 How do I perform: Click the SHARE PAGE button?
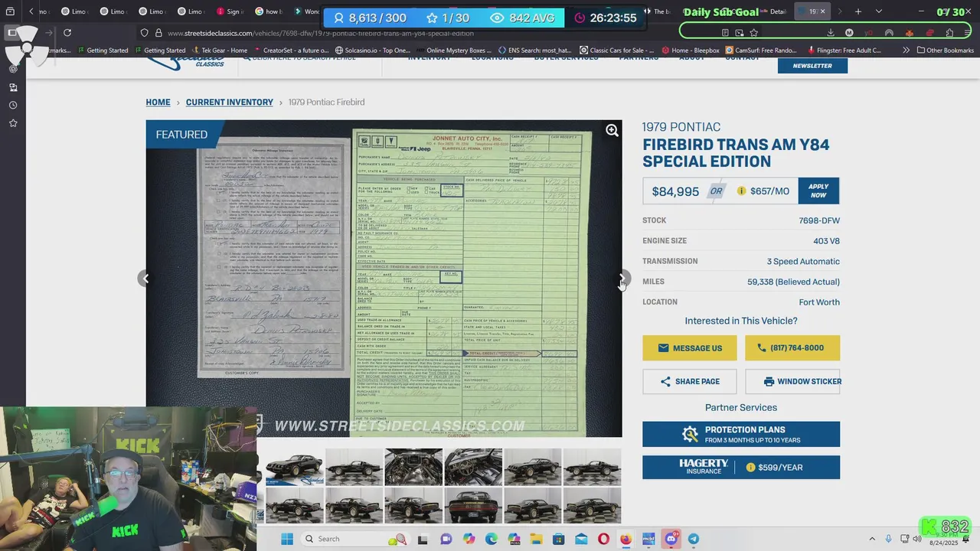coord(690,381)
